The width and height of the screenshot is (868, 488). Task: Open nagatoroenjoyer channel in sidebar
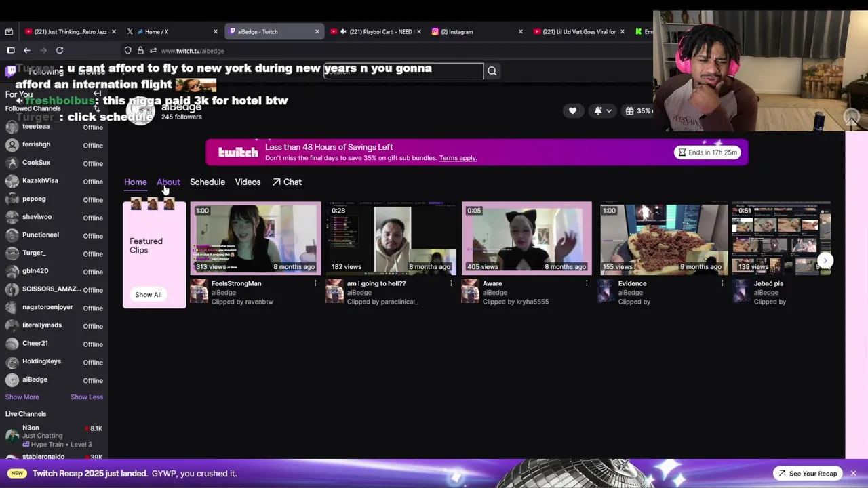[54, 308]
